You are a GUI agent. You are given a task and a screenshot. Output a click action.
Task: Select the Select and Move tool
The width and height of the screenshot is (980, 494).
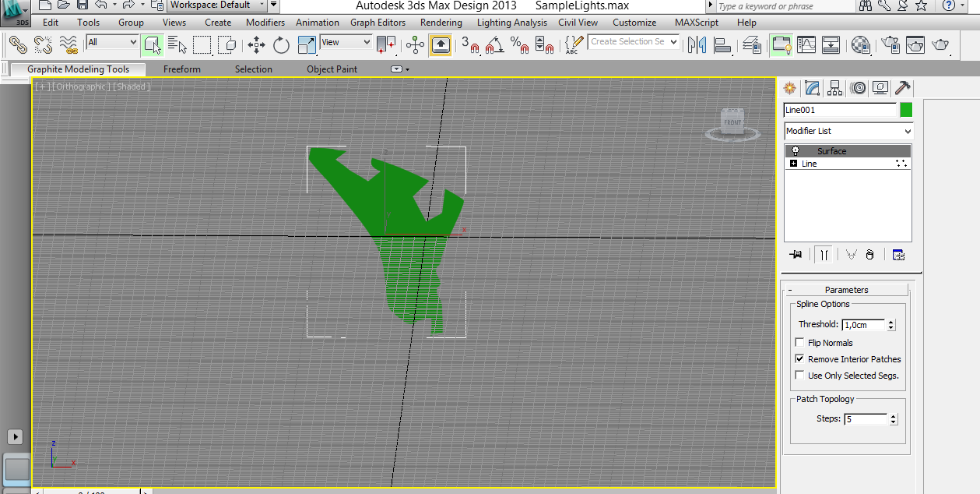[x=256, y=44]
